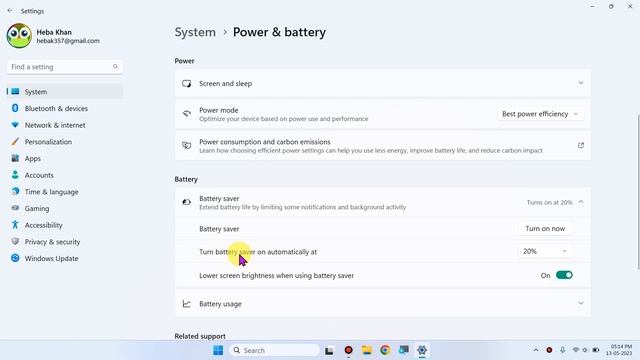Viewport: 640px width, 360px height.
Task: Launch Google Chrome from the taskbar
Action: point(385,350)
